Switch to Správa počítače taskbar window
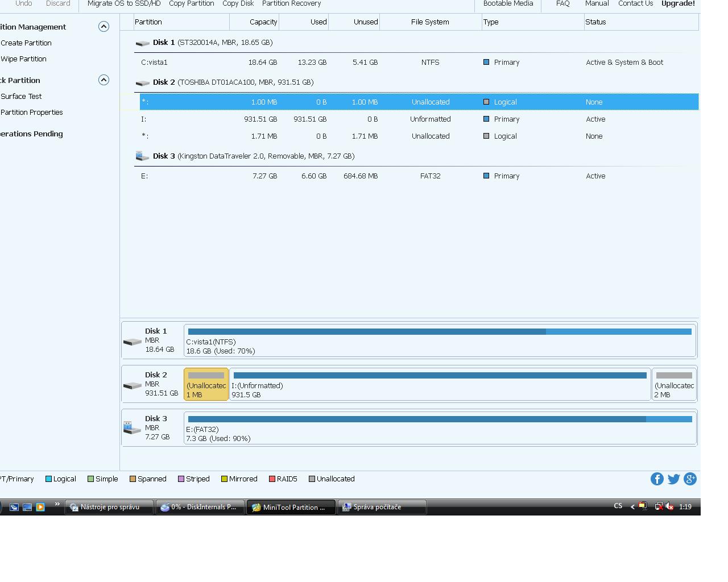728x582 pixels. [x=382, y=507]
